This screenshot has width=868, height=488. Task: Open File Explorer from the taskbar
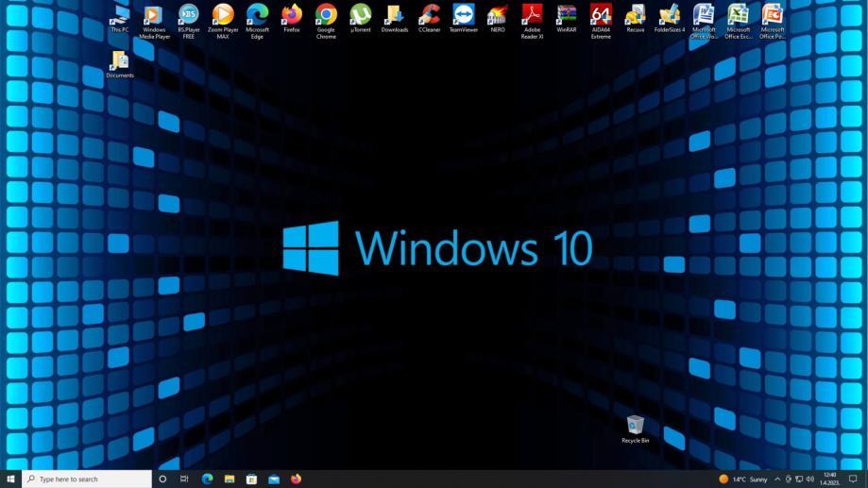point(230,480)
